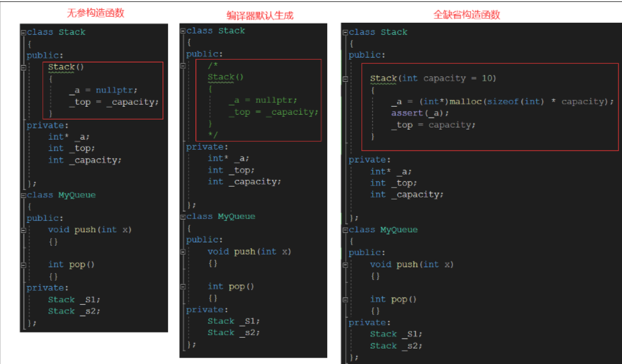
Task: Click "int* _a;" in 无参构造函数 snippet
Action: [69, 137]
